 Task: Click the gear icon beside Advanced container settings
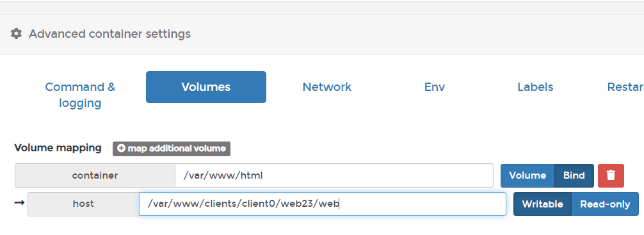pos(16,34)
